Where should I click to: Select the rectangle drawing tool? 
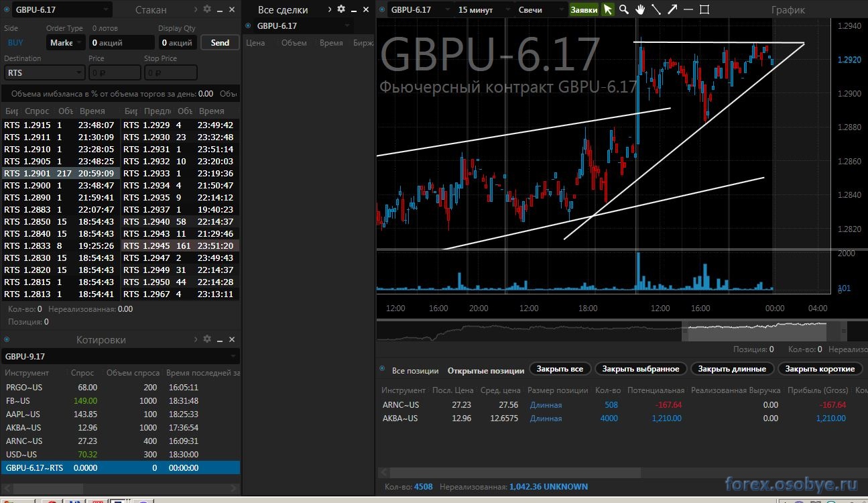pyautogui.click(x=704, y=9)
